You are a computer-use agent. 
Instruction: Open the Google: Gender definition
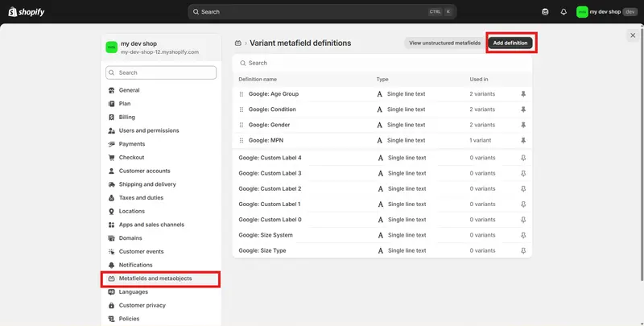click(269, 125)
